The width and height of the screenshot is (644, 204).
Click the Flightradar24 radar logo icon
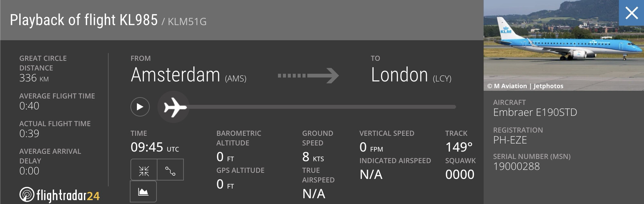(27, 195)
